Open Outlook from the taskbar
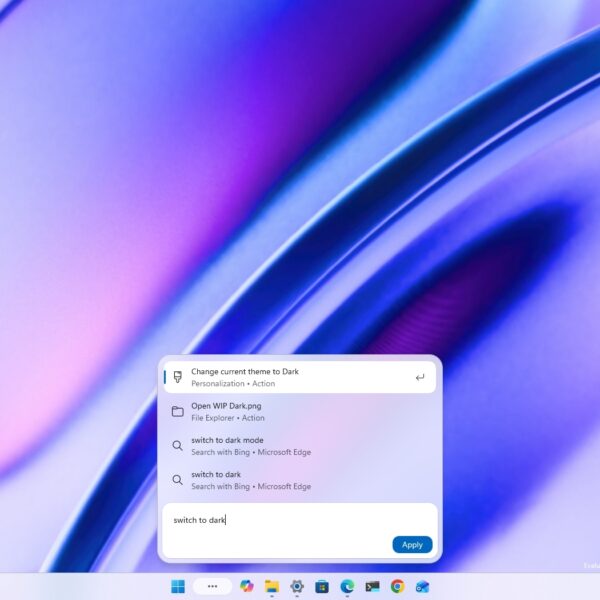Viewport: 600px width, 600px height. tap(422, 586)
